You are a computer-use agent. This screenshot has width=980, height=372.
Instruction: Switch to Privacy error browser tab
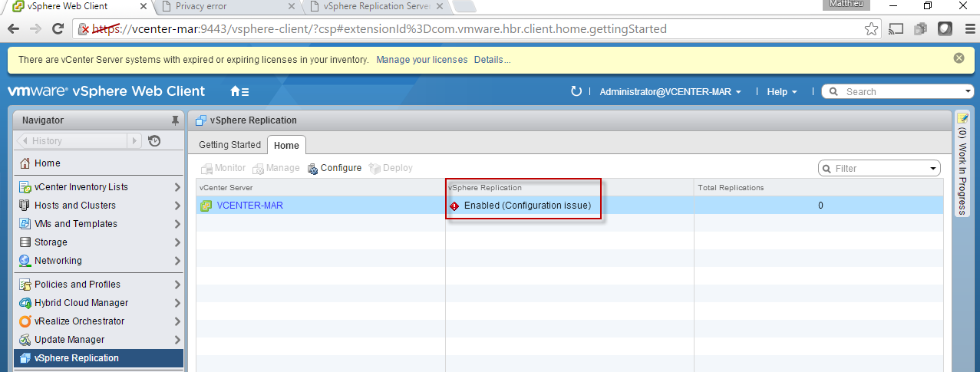click(229, 7)
